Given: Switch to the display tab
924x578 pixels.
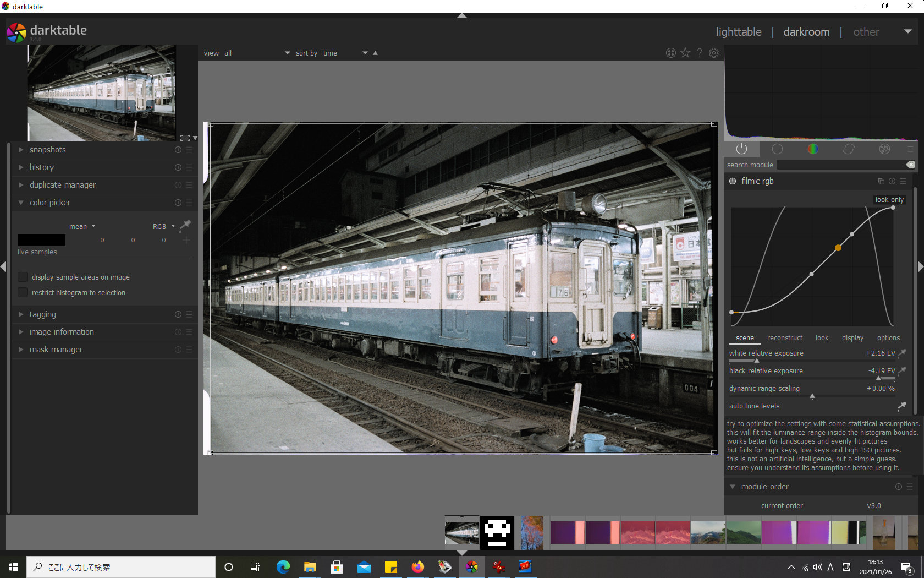Looking at the screenshot, I should (853, 338).
